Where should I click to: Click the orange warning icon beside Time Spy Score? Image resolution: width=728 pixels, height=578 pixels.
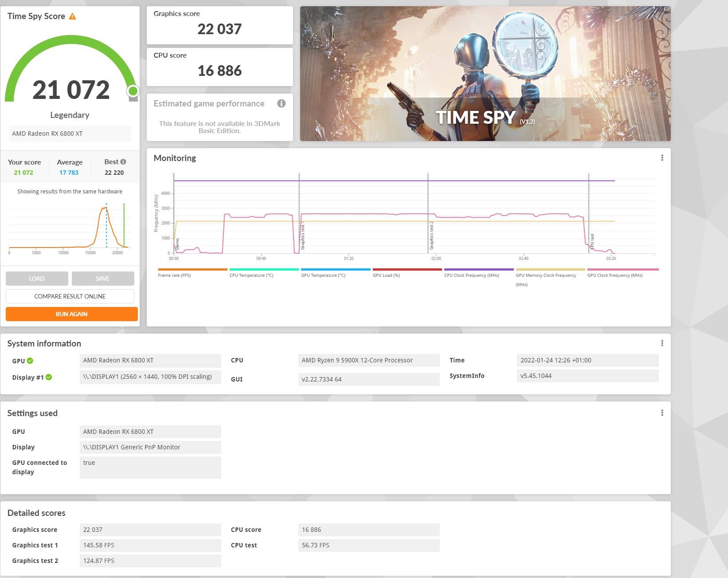click(x=73, y=16)
